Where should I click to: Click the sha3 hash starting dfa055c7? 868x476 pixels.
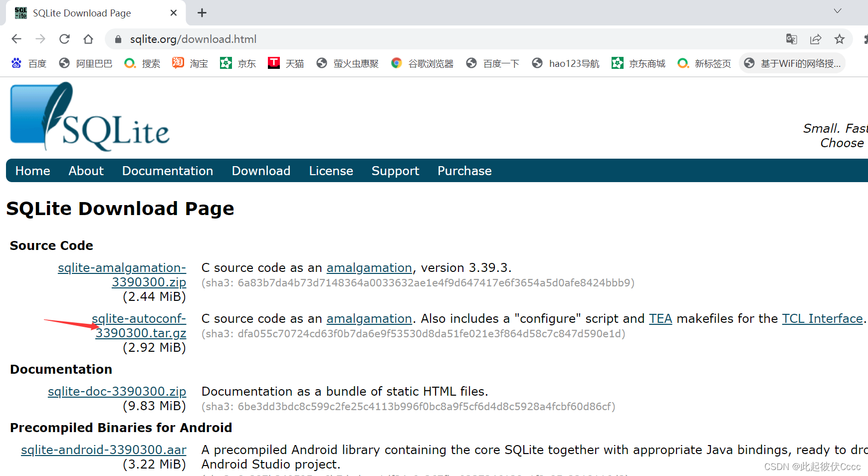point(414,334)
